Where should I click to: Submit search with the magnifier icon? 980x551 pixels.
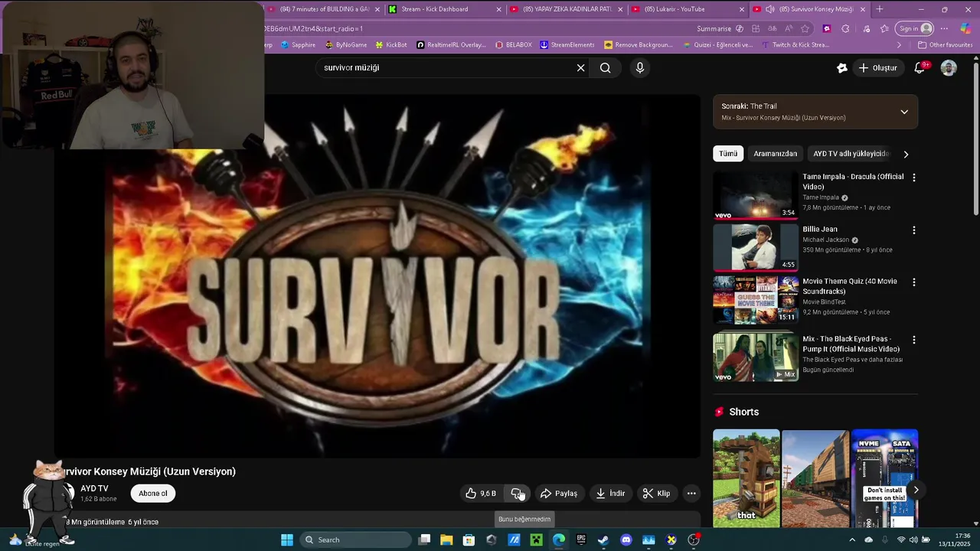(x=606, y=68)
